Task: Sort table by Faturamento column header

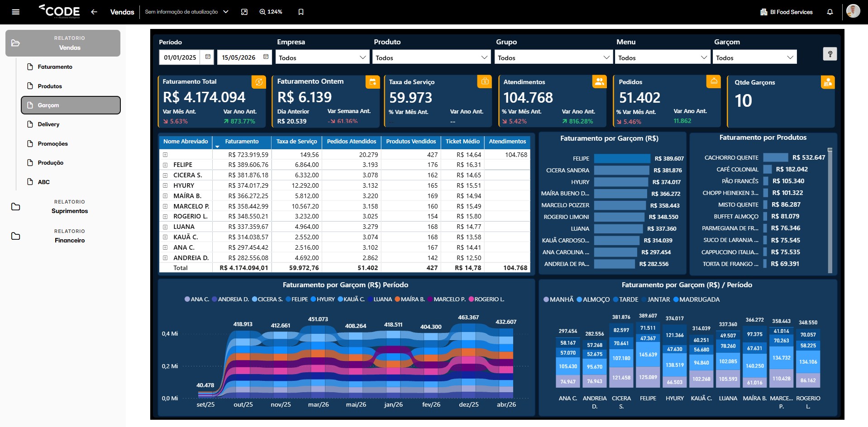Action: (x=242, y=142)
